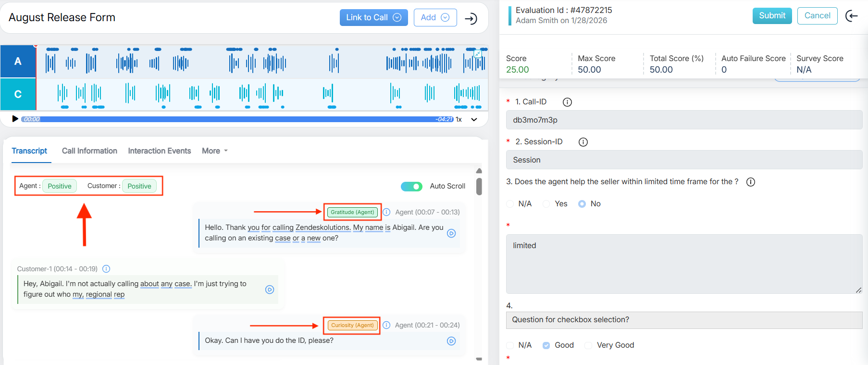The width and height of the screenshot is (868, 365).
Task: Open info icon next to Session-ID
Action: [583, 142]
